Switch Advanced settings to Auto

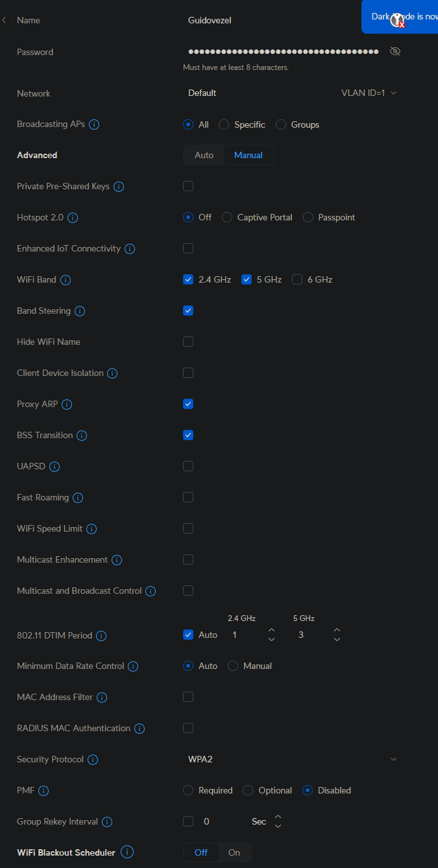[204, 155]
